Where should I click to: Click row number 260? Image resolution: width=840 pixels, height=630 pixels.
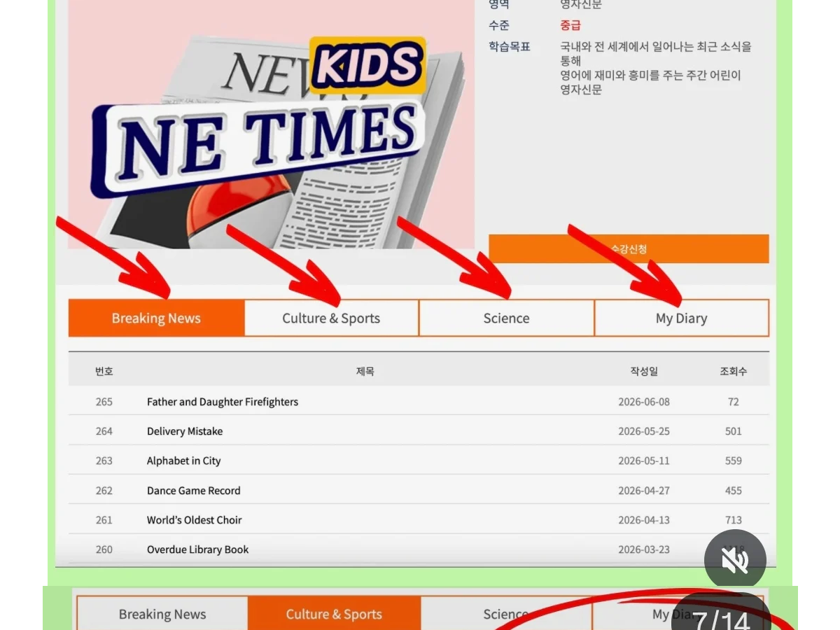point(104,549)
